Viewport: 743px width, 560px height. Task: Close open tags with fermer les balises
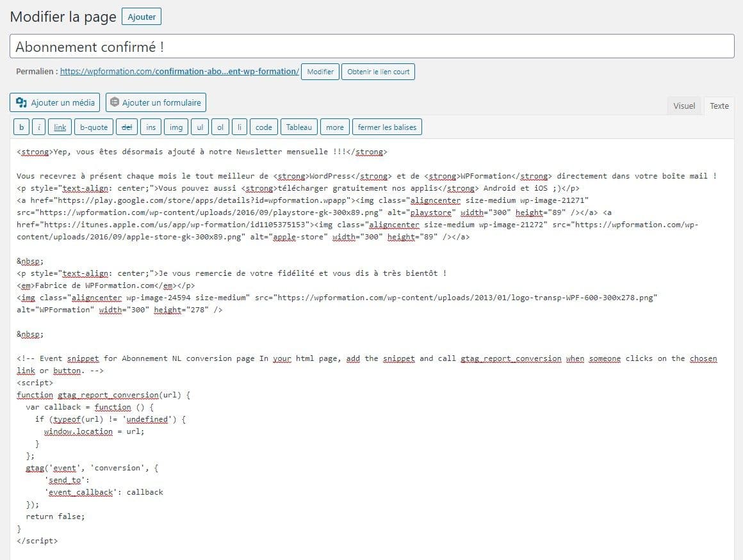(387, 126)
